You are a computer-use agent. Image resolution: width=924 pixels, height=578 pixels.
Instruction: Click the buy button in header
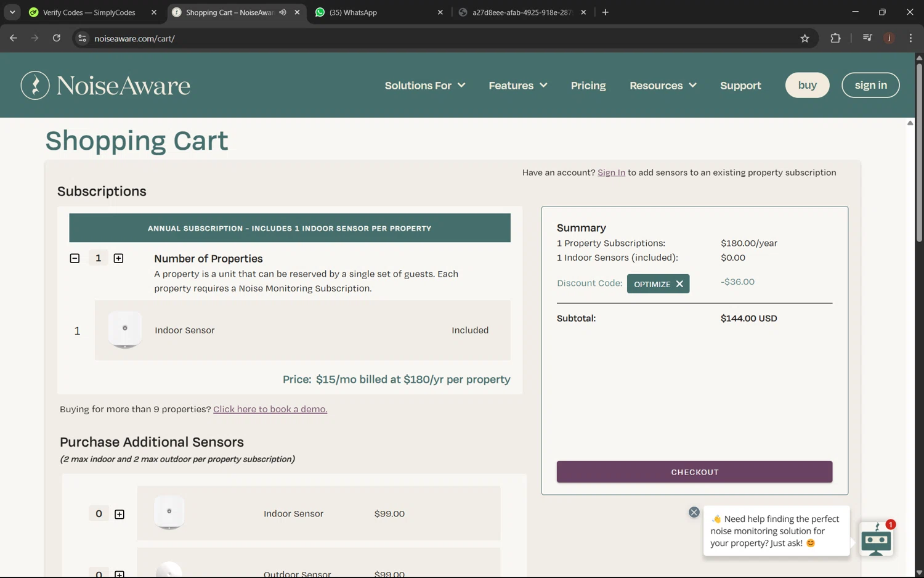(807, 85)
